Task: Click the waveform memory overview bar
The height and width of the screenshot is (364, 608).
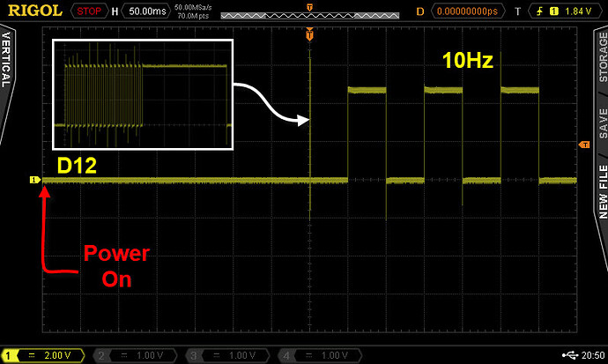Action: tap(310, 16)
